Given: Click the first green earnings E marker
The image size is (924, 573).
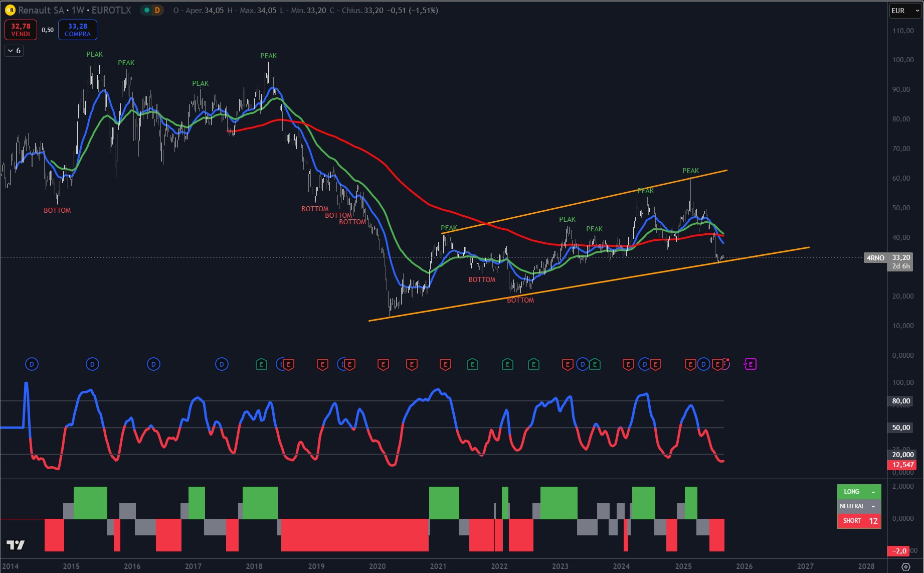Looking at the screenshot, I should tap(261, 364).
